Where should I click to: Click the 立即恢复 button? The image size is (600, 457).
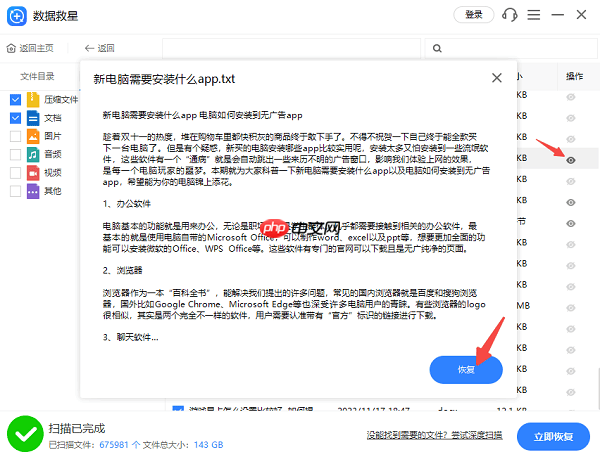pyautogui.click(x=553, y=437)
